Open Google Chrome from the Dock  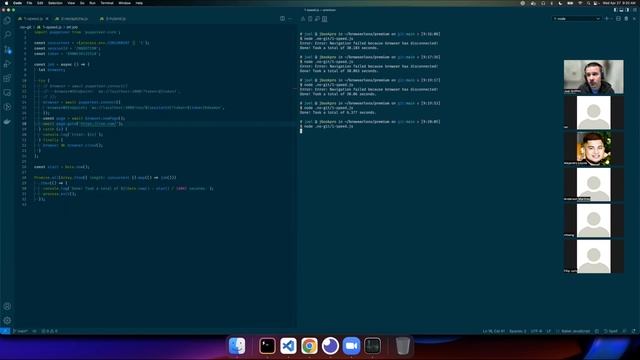[x=309, y=346]
